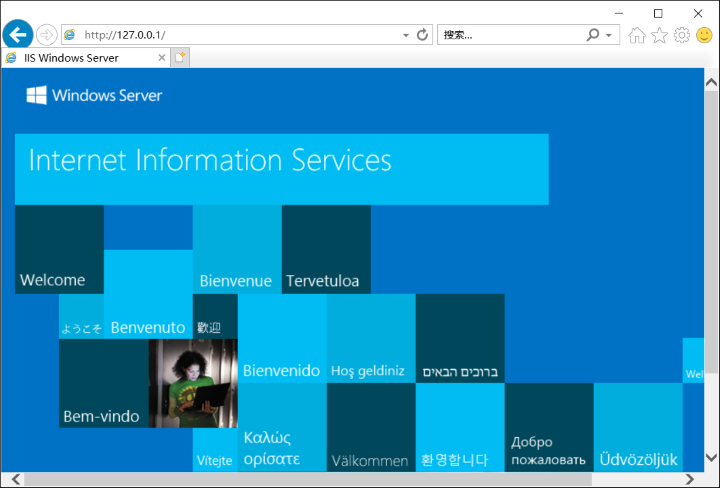The height and width of the screenshot is (488, 720).
Task: Click the Internet Information Services banner
Action: tap(281, 169)
